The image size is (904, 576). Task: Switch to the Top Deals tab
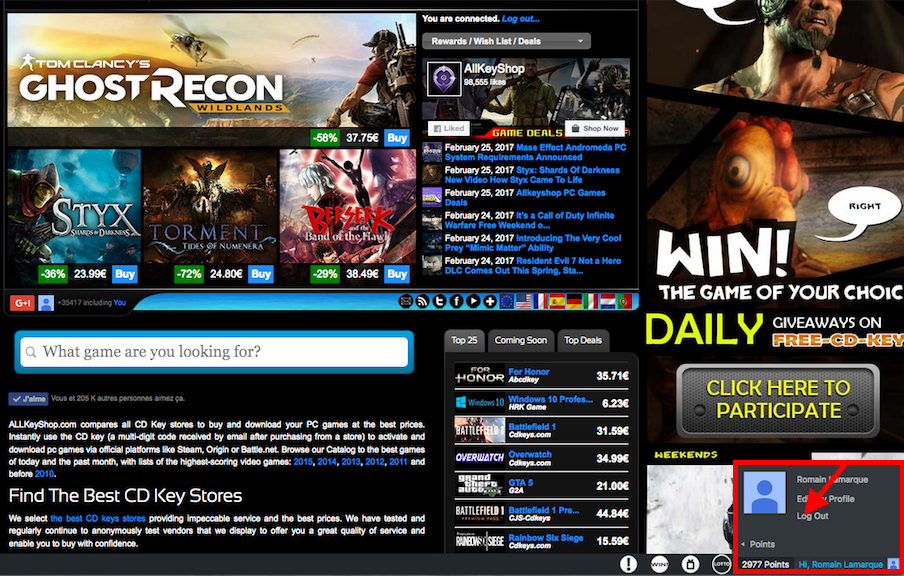tap(583, 340)
